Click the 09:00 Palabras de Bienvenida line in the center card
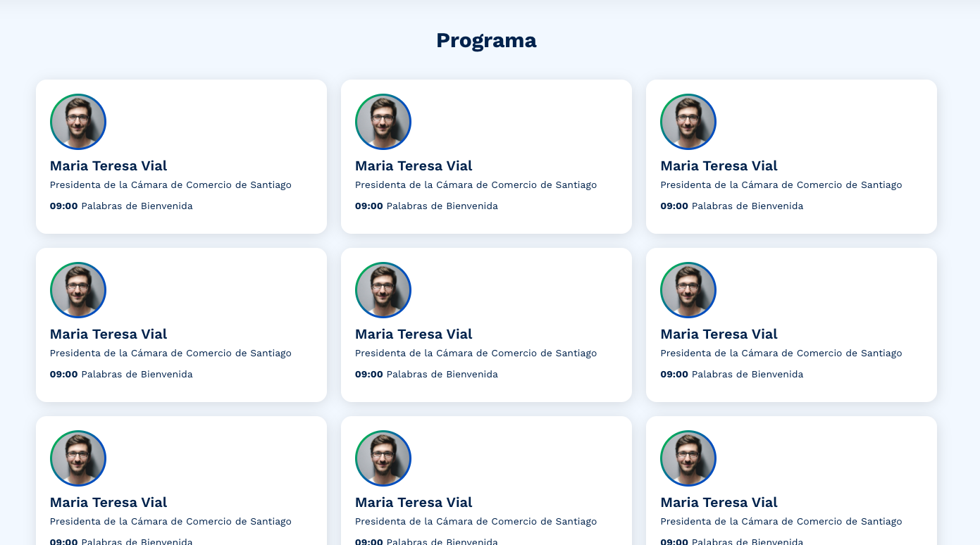980x545 pixels. pyautogui.click(x=426, y=375)
